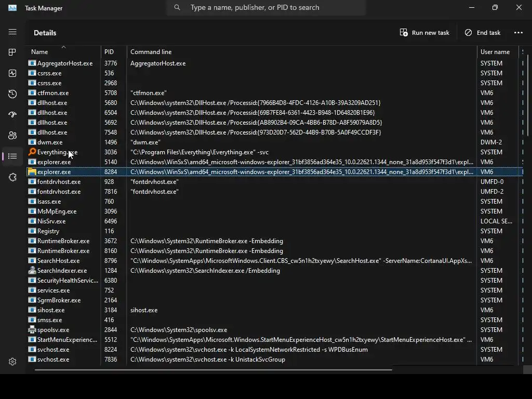This screenshot has height=399, width=532.
Task: Click the svchost UnistackSvcGroup command line
Action: click(x=208, y=360)
